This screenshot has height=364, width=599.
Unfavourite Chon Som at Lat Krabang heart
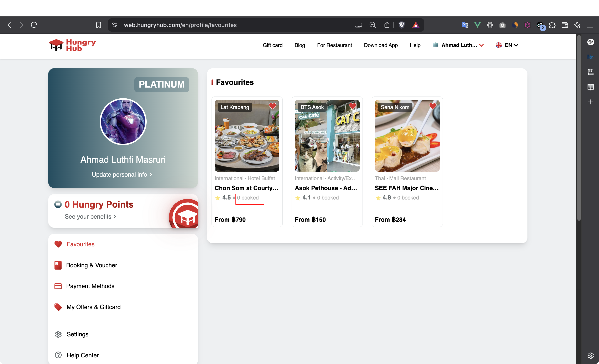coord(272,106)
